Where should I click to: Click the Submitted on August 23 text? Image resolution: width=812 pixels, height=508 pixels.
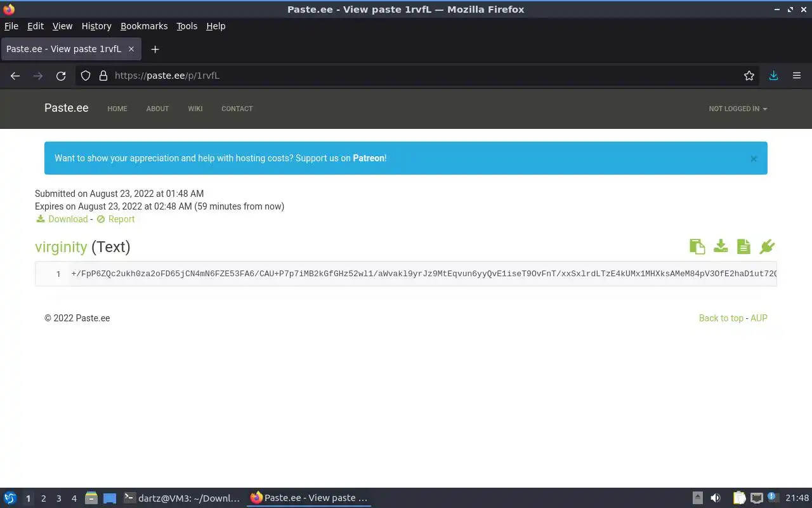[x=119, y=194]
